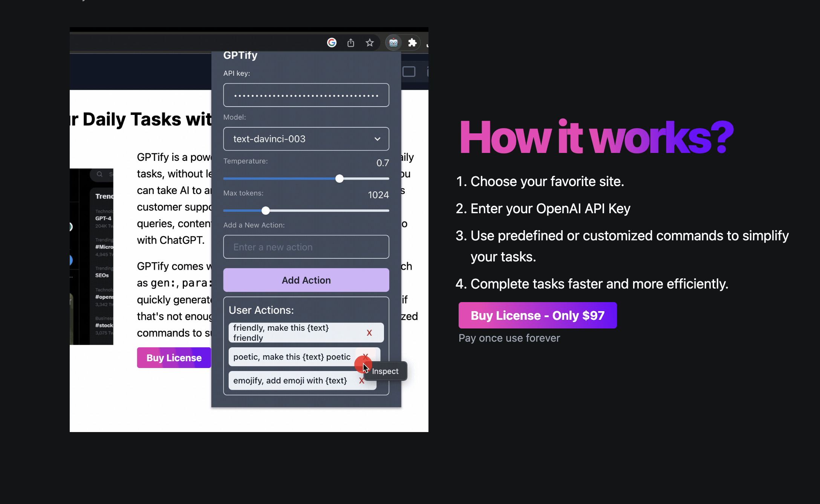Click the GPTify popup title
This screenshot has height=504, width=820.
point(240,55)
